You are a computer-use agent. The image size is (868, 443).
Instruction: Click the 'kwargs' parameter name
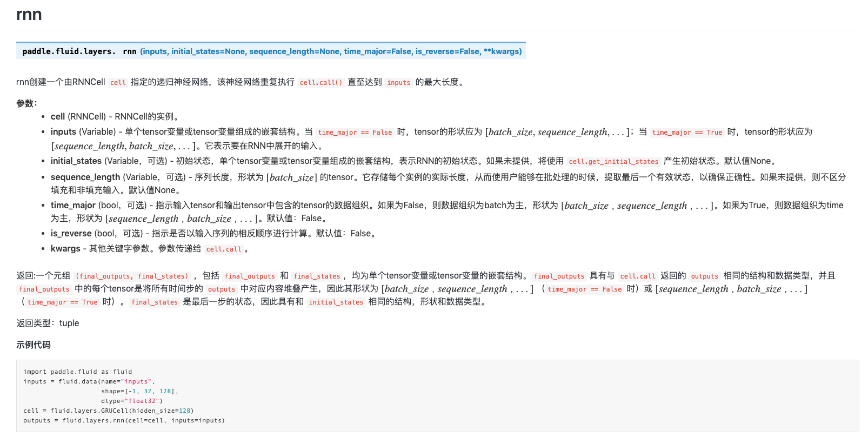pyautogui.click(x=65, y=248)
